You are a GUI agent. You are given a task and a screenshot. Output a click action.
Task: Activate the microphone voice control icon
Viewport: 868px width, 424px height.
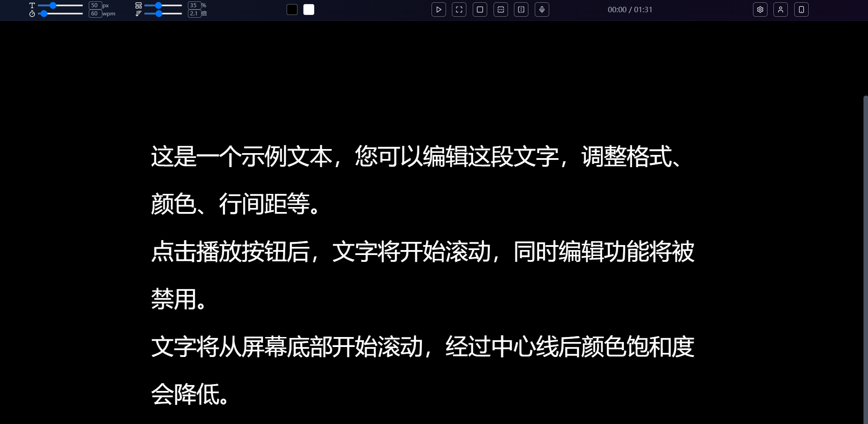(x=542, y=10)
